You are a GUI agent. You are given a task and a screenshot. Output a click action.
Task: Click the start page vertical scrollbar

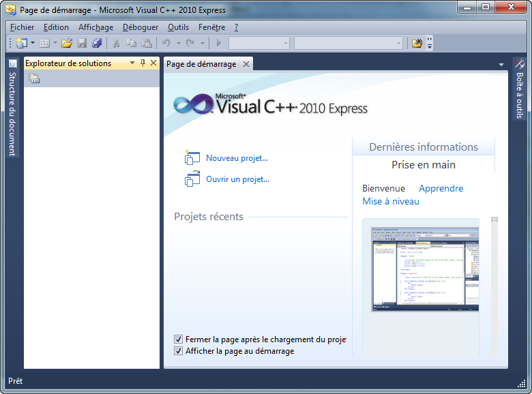pos(494,286)
